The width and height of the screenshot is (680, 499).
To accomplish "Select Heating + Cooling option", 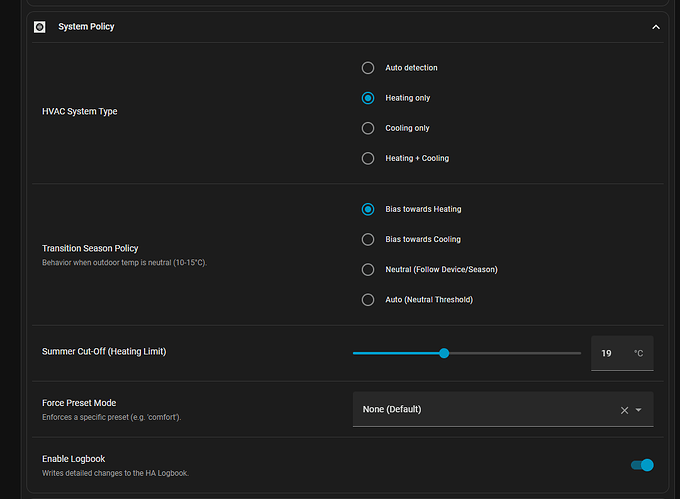I will (368, 158).
